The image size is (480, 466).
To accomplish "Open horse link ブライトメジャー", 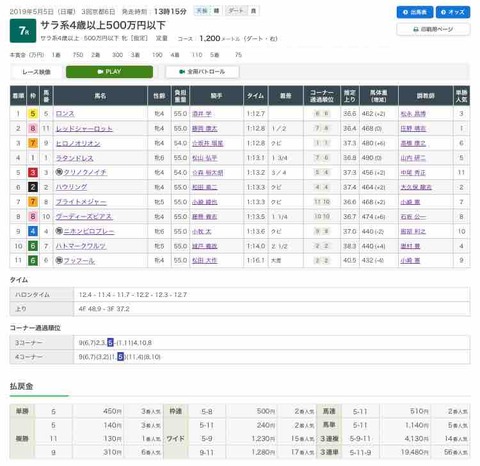I will (81, 202).
